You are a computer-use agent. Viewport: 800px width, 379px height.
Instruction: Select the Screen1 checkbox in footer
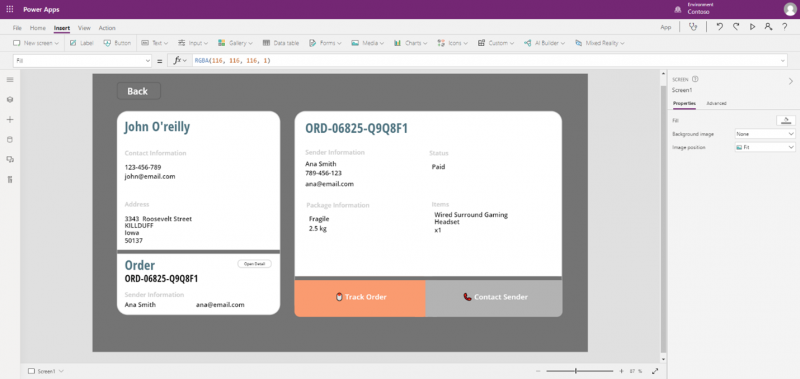pos(31,371)
